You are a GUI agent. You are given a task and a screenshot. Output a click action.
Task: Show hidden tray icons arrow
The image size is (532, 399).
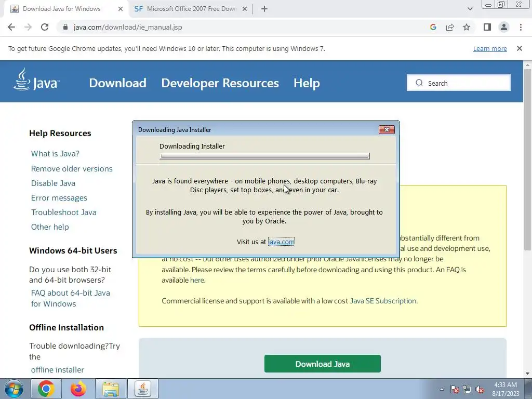point(442,389)
